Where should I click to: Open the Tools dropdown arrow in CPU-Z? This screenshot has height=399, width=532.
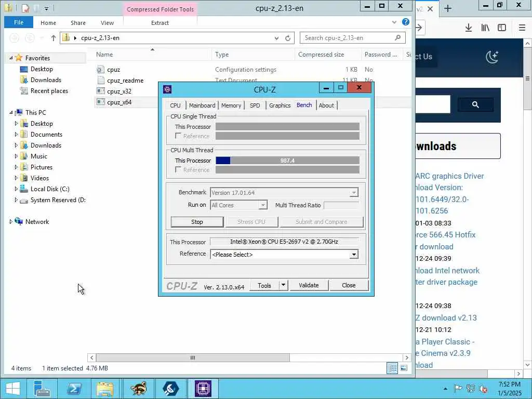click(283, 285)
